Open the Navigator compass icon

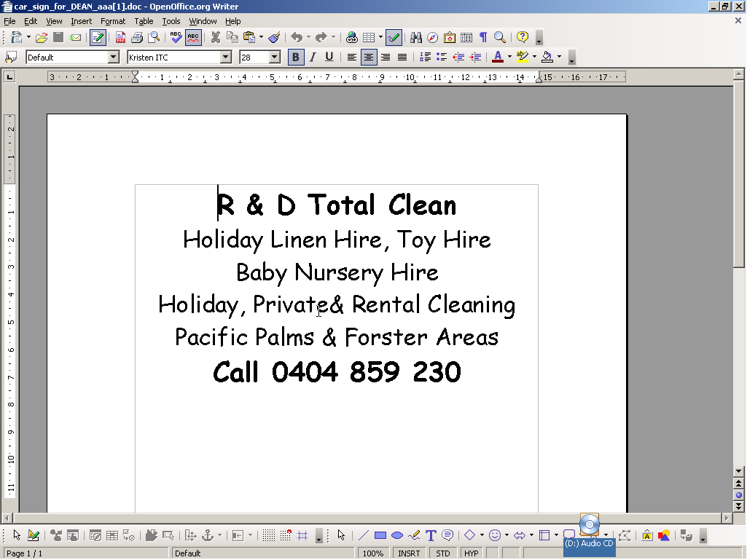433,37
